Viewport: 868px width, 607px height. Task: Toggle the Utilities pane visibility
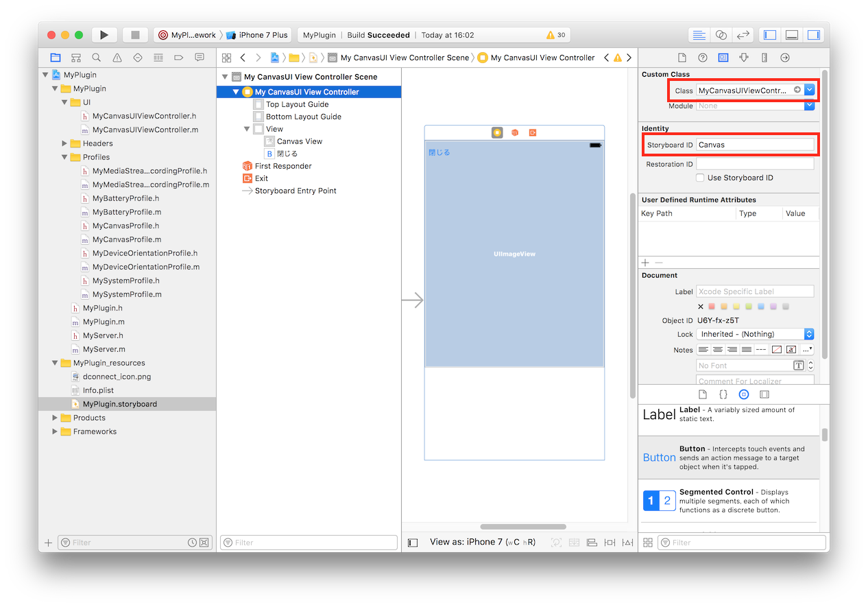pos(814,35)
